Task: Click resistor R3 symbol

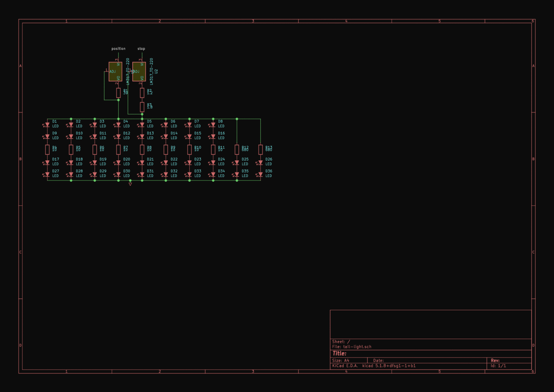Action: coord(142,107)
